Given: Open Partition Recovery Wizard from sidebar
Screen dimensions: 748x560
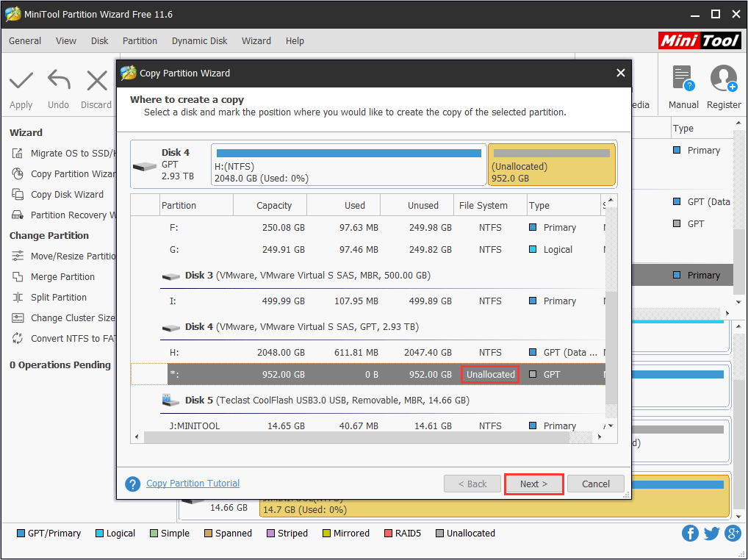Looking at the screenshot, I should pos(63,215).
